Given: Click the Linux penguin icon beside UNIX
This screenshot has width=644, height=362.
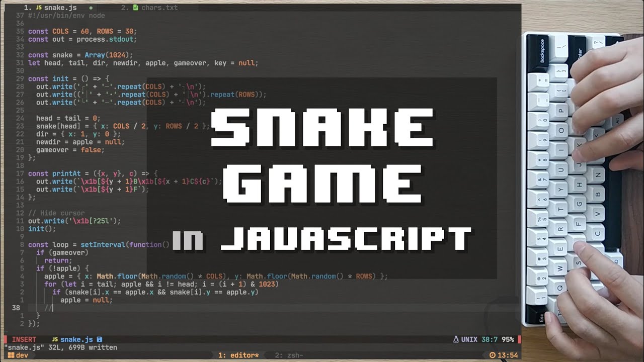Looking at the screenshot, I should pos(456,339).
